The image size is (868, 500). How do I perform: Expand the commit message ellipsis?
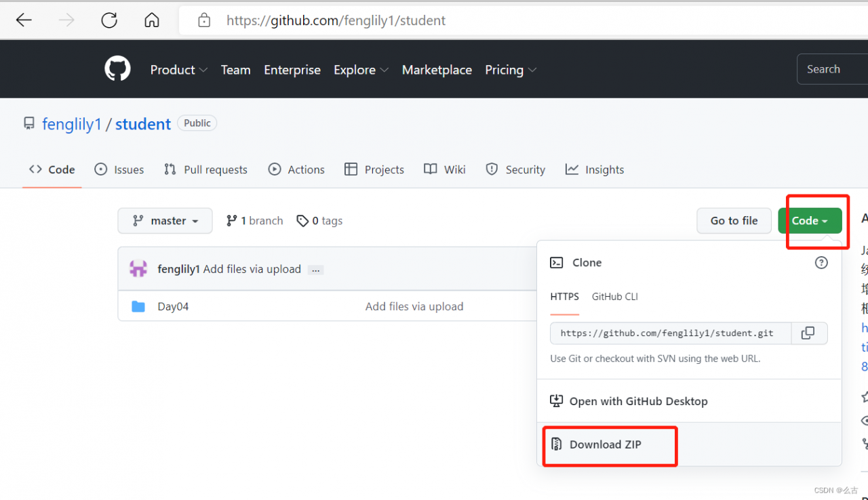pyautogui.click(x=315, y=270)
